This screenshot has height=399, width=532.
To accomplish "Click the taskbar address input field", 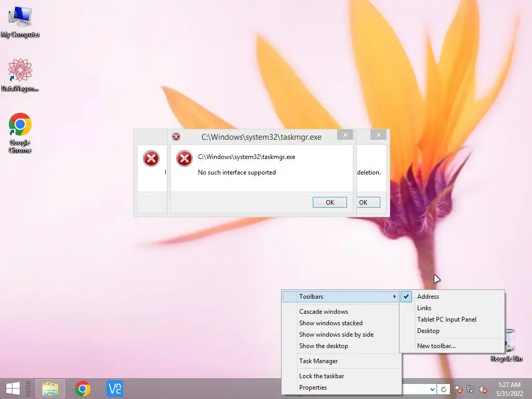I will (x=416, y=389).
